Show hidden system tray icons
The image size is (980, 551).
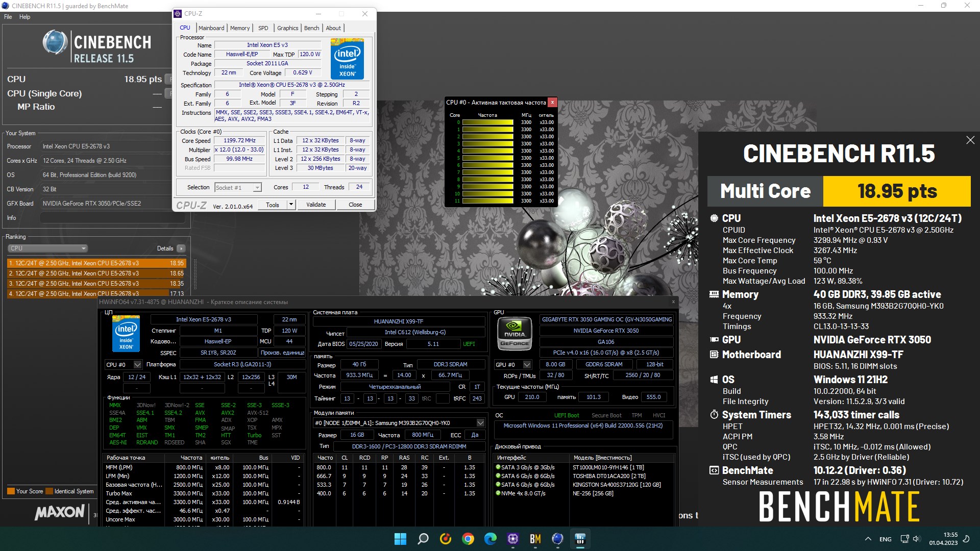coord(868,539)
